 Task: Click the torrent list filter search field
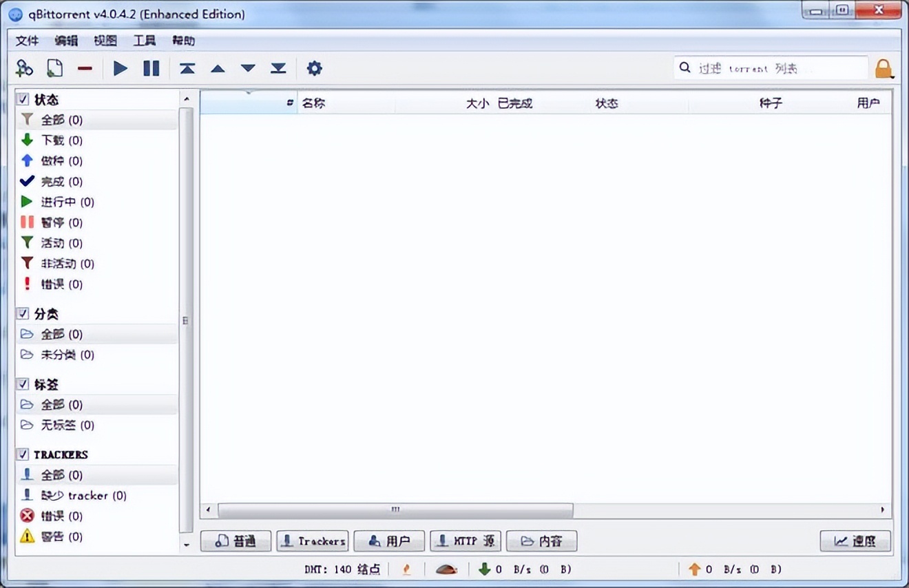tap(771, 68)
